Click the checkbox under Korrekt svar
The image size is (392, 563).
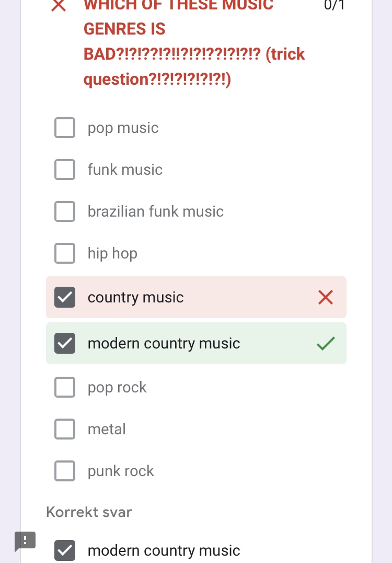(x=65, y=550)
